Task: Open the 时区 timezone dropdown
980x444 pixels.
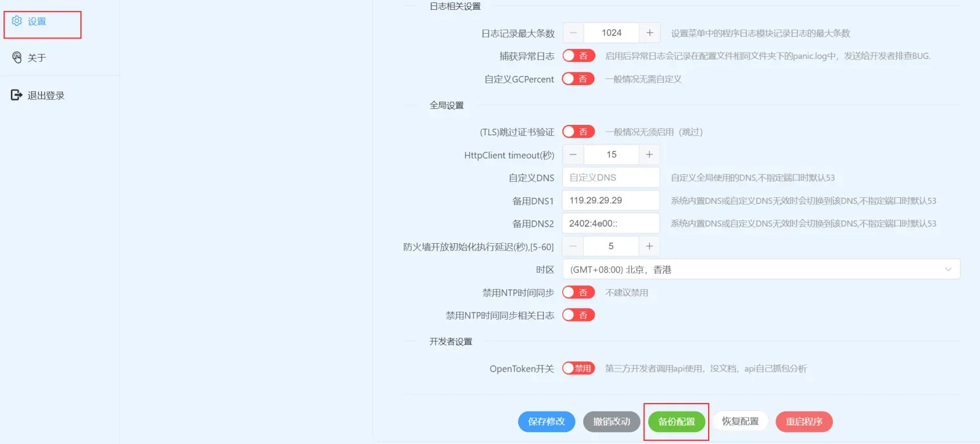Action: [x=761, y=269]
